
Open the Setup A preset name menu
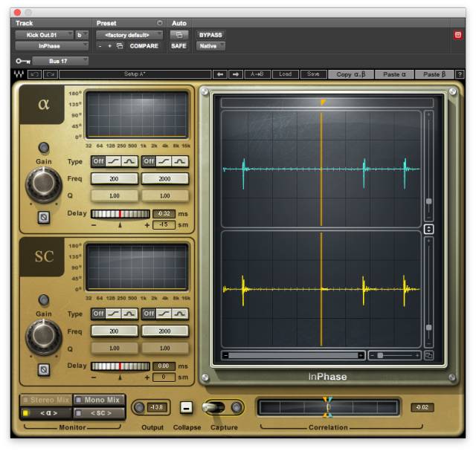coord(135,74)
